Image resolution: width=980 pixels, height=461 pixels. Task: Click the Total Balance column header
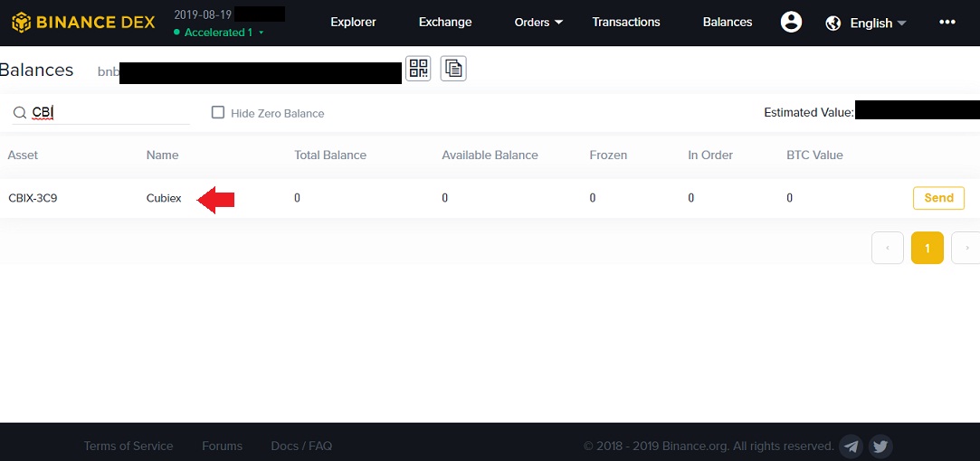[x=330, y=155]
